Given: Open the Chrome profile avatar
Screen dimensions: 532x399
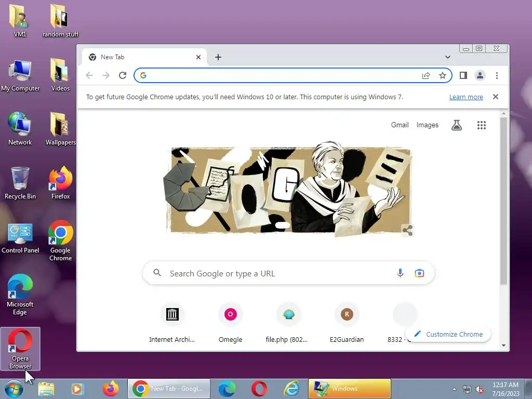Looking at the screenshot, I should [x=480, y=75].
